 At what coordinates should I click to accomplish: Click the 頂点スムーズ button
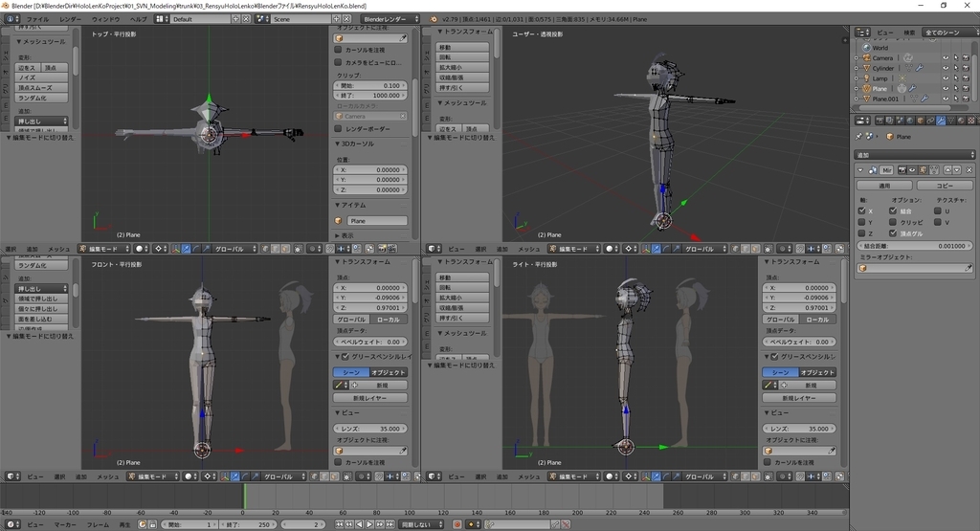point(41,87)
